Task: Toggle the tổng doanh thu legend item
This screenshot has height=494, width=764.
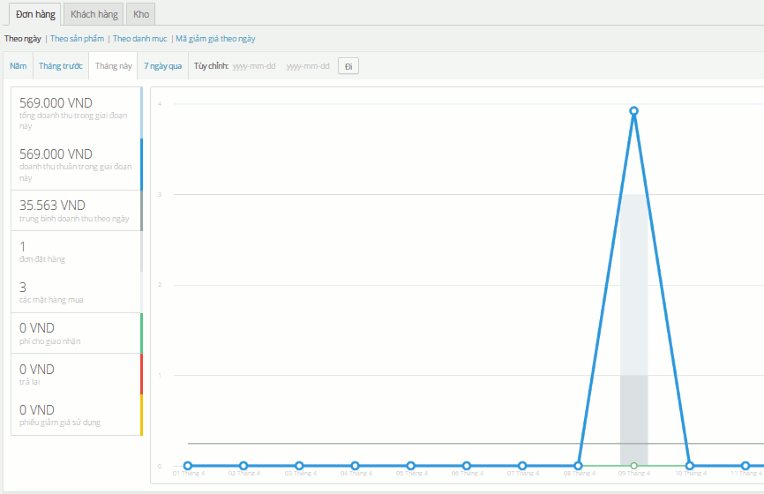Action: click(x=76, y=113)
